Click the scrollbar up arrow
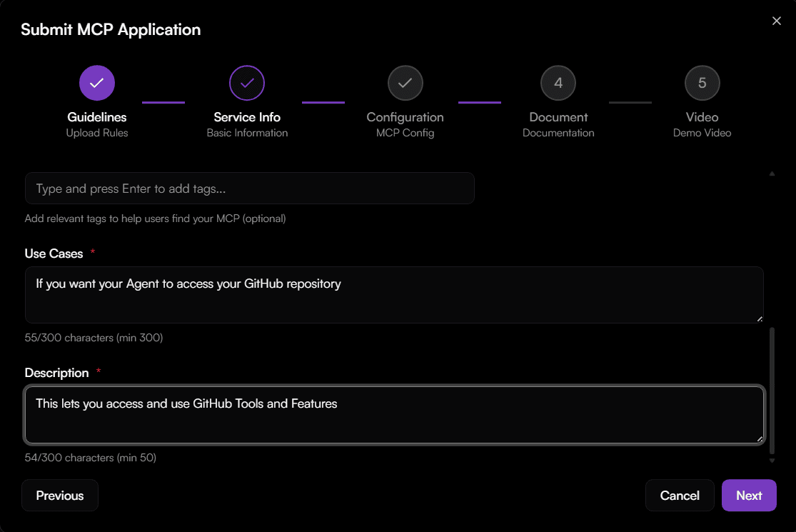Image resolution: width=796 pixels, height=532 pixels. [x=772, y=174]
